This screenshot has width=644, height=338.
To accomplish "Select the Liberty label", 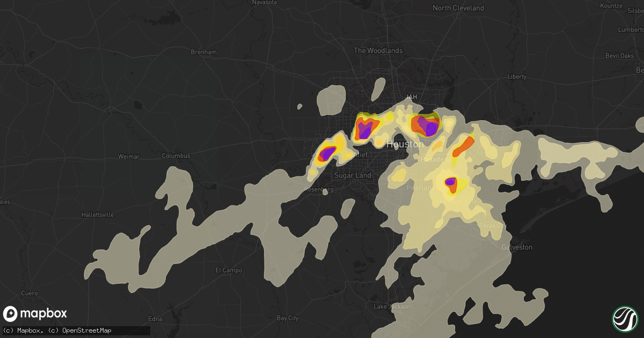I will click(x=517, y=77).
